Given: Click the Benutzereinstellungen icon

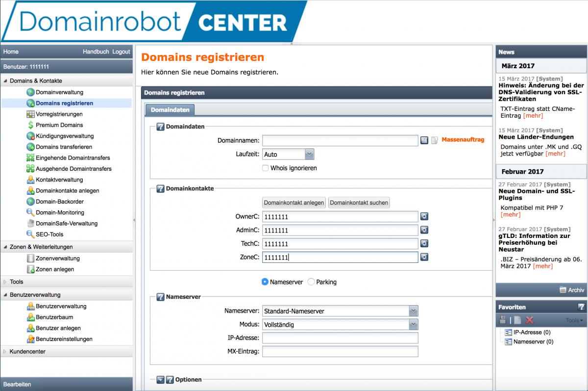Looking at the screenshot, I should [30, 339].
